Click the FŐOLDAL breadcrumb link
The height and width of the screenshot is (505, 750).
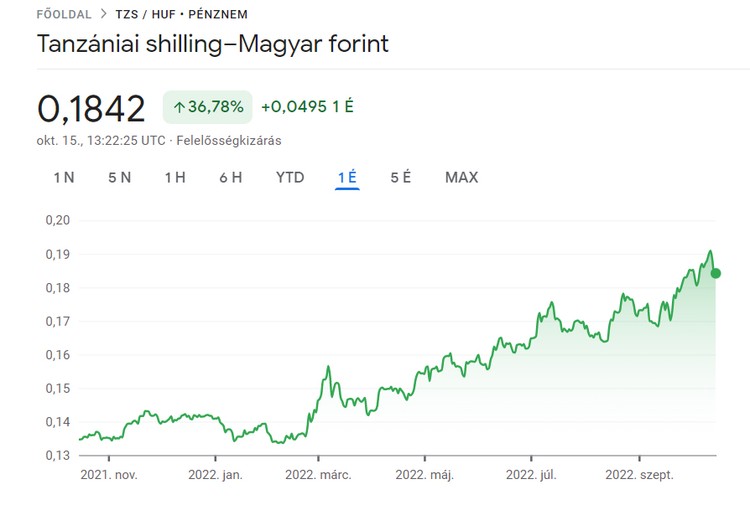coord(63,15)
